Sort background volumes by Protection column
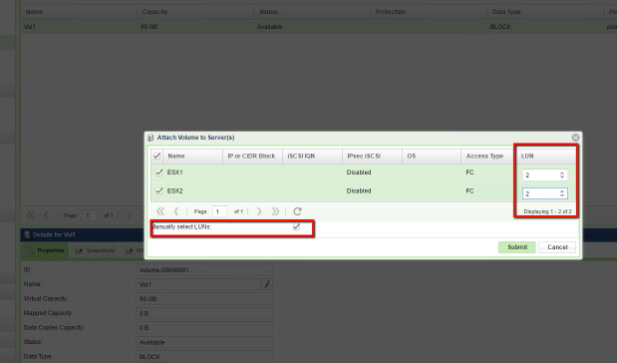This screenshot has width=617, height=363. [429, 12]
